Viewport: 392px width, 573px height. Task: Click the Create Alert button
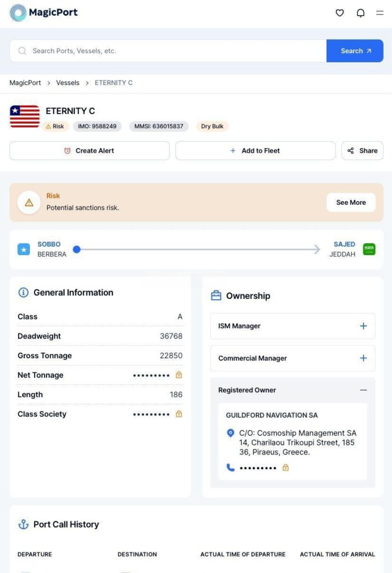coord(89,151)
